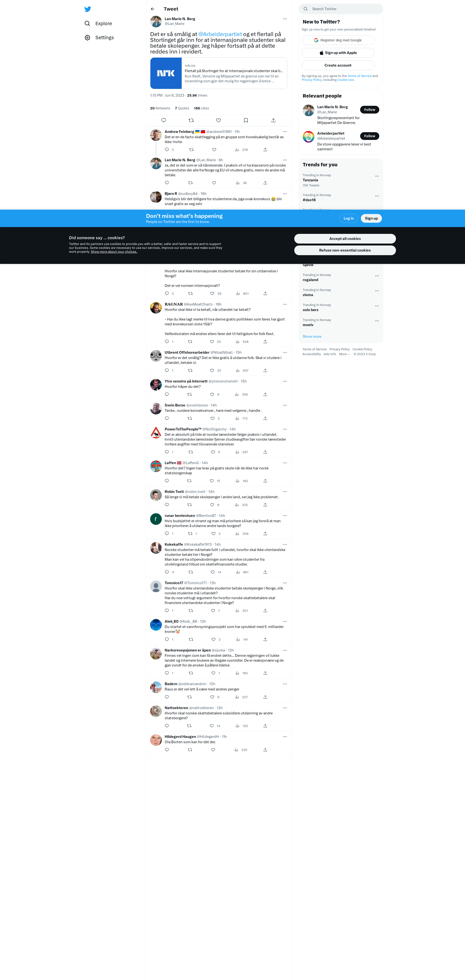Refuse non-essential cookies
The height and width of the screenshot is (980, 465).
(x=345, y=250)
